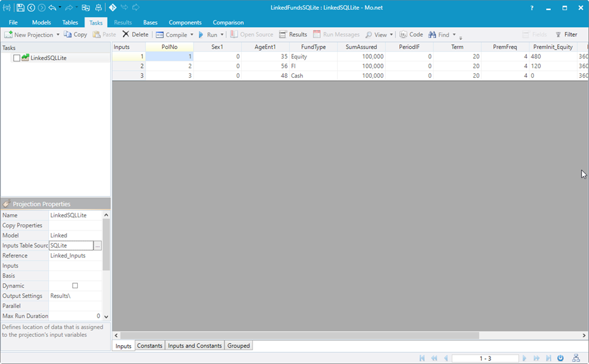
Task: Click the Filter funnel button
Action: tap(566, 34)
